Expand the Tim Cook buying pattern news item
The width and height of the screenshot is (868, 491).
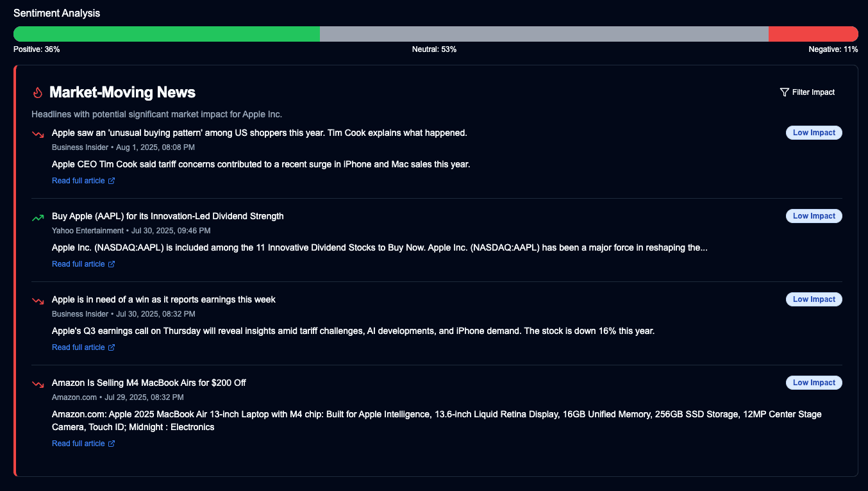[x=259, y=133]
